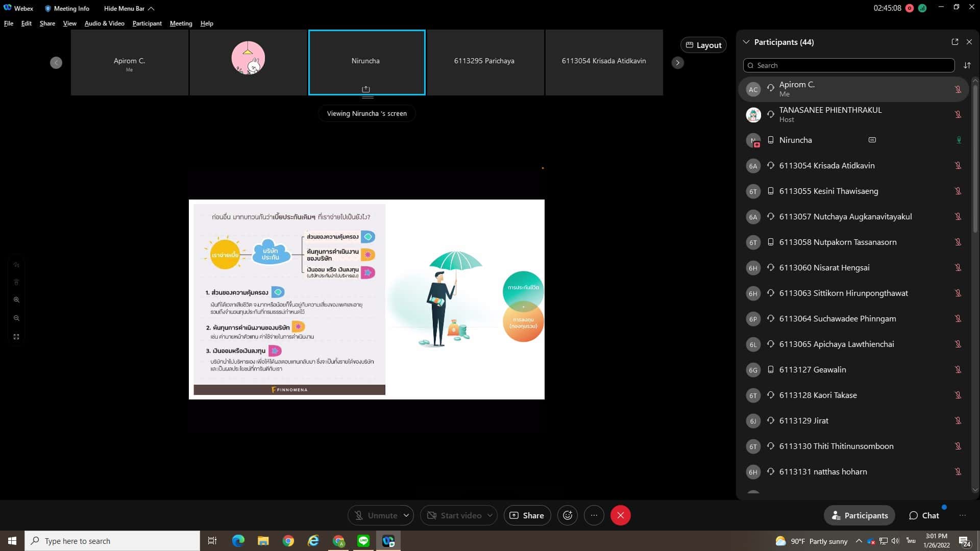This screenshot has width=980, height=551.
Task: Open the Participant menu
Action: coord(147,23)
